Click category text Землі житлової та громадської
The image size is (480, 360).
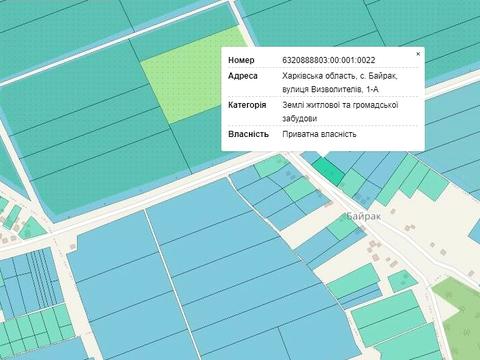(340, 105)
